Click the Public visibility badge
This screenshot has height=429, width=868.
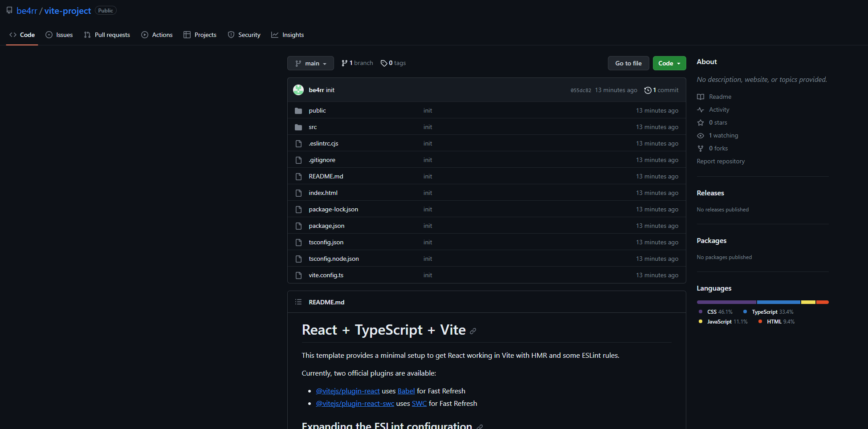pos(106,11)
